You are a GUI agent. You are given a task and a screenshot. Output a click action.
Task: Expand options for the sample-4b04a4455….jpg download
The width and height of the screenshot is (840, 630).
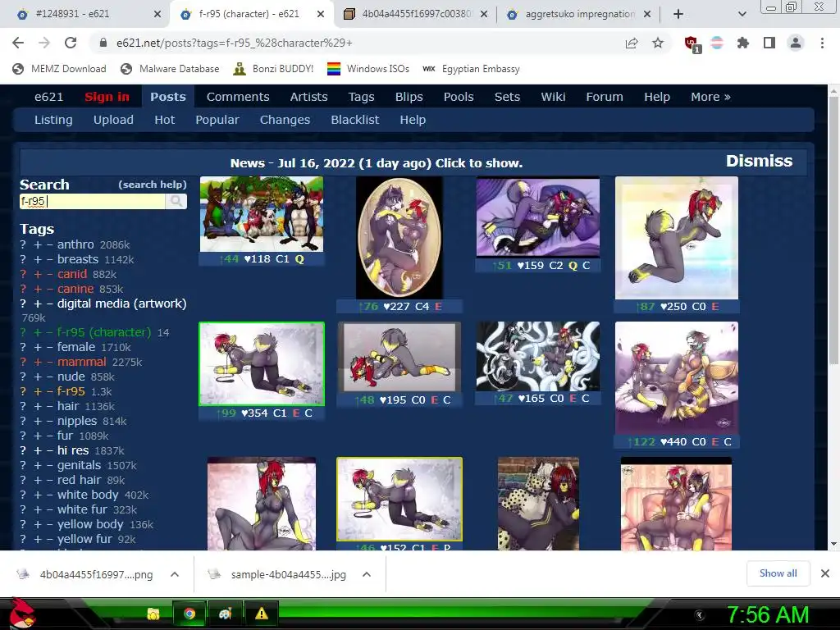tap(367, 574)
